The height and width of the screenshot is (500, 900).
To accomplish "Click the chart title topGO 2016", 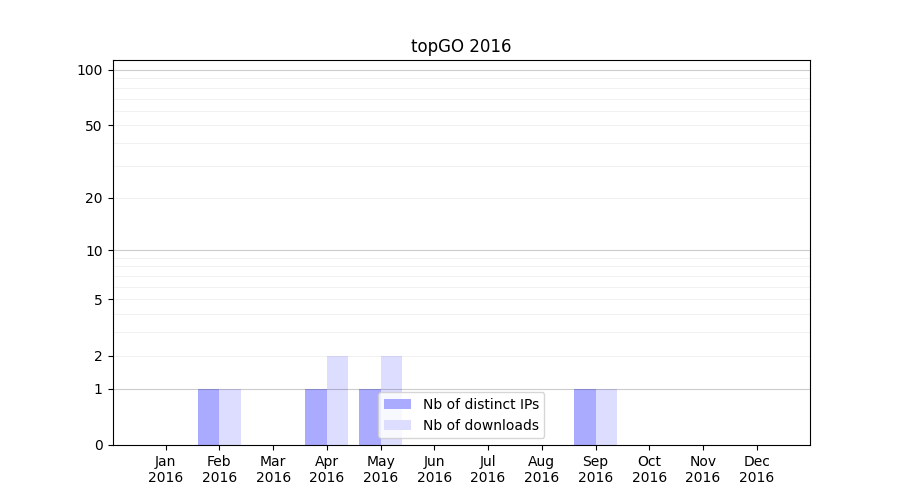I will (461, 46).
